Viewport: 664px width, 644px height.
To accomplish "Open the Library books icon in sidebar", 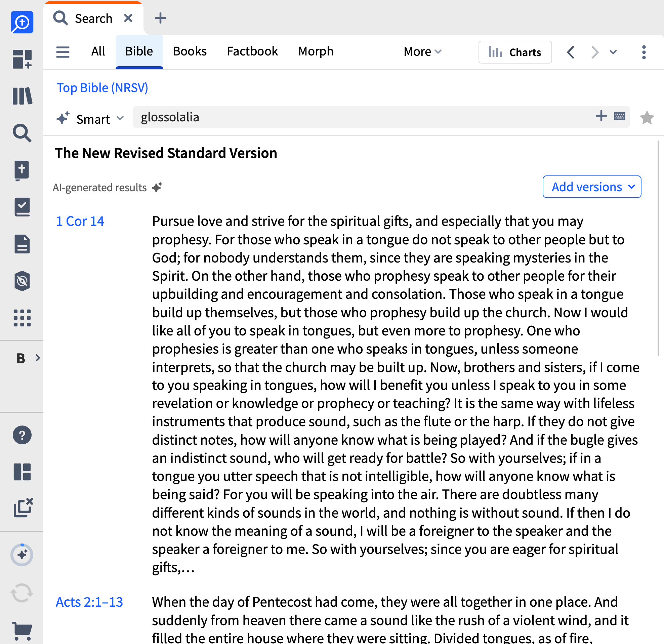I will pyautogui.click(x=22, y=96).
